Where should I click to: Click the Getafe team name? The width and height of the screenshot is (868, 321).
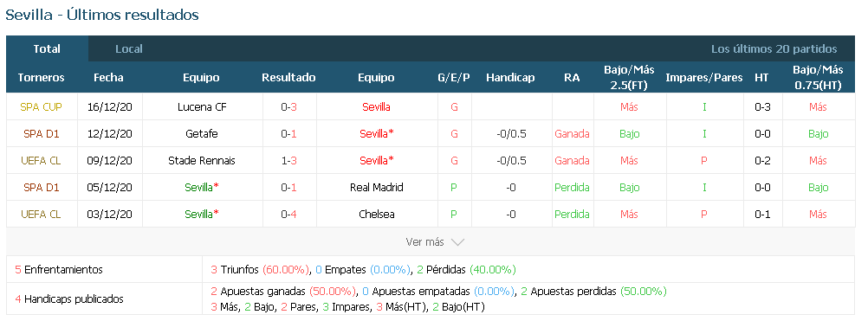coord(202,134)
